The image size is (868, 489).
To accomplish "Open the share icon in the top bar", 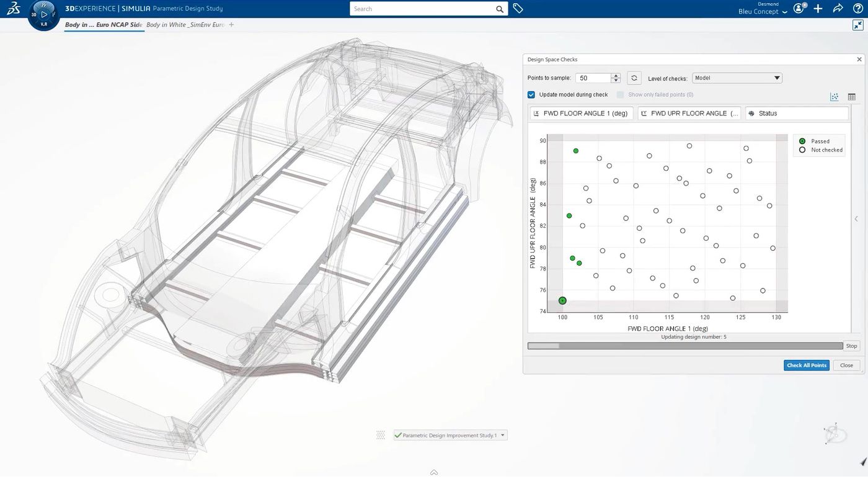I will (x=838, y=9).
